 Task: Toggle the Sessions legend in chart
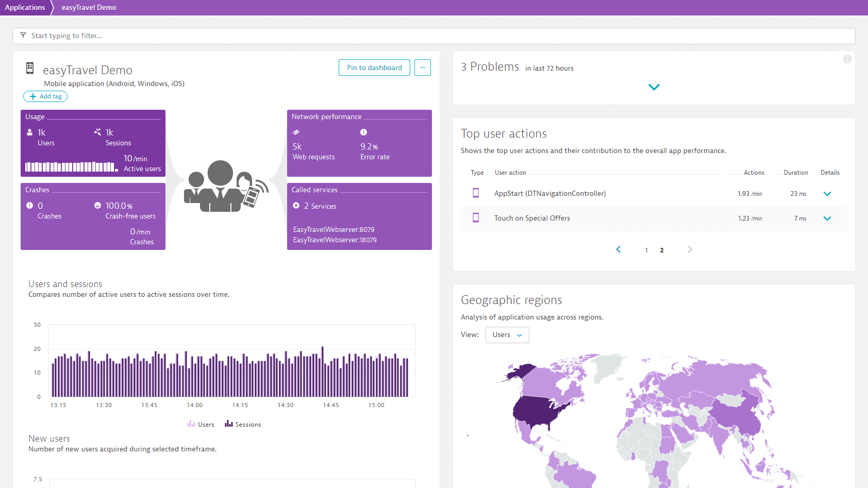coord(243,424)
